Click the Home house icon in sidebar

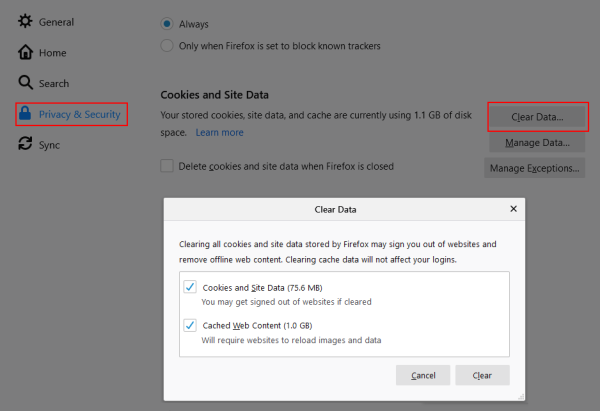pyautogui.click(x=25, y=53)
